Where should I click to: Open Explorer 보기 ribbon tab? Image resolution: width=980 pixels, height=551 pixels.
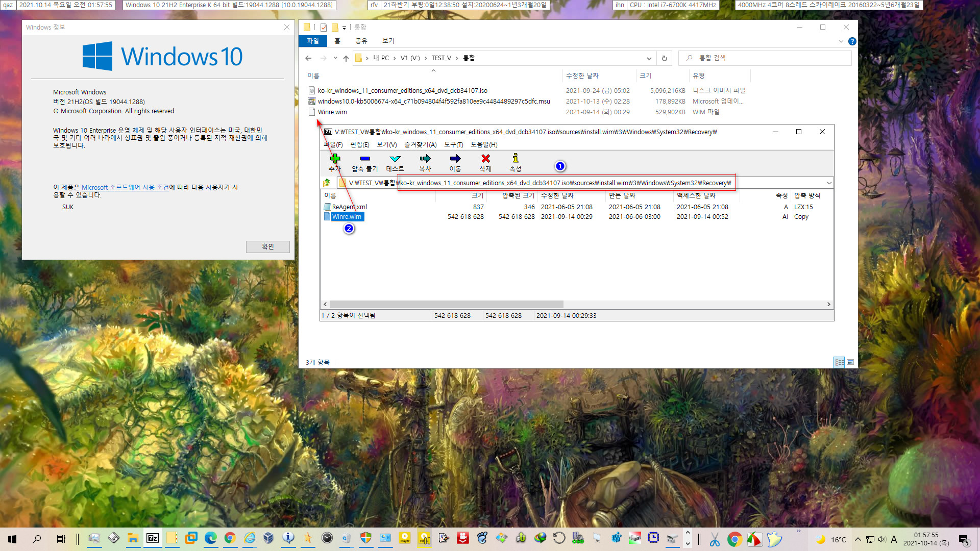pyautogui.click(x=388, y=41)
